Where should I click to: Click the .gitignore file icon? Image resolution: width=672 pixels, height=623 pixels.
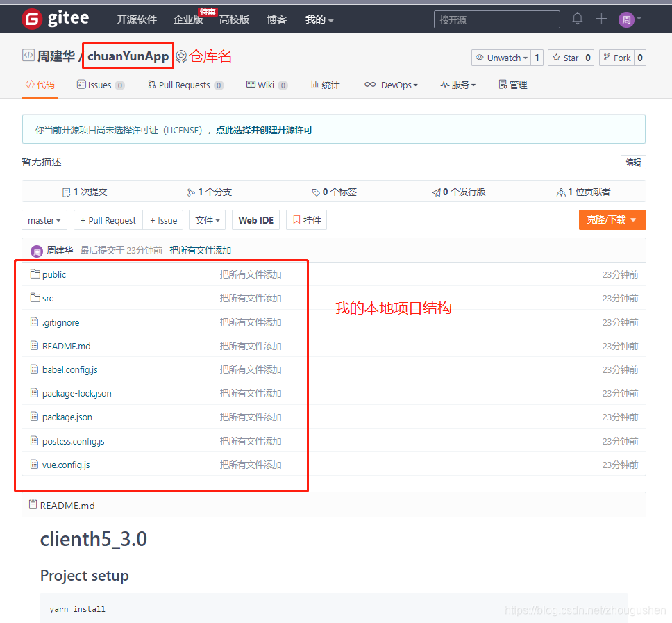coord(34,322)
